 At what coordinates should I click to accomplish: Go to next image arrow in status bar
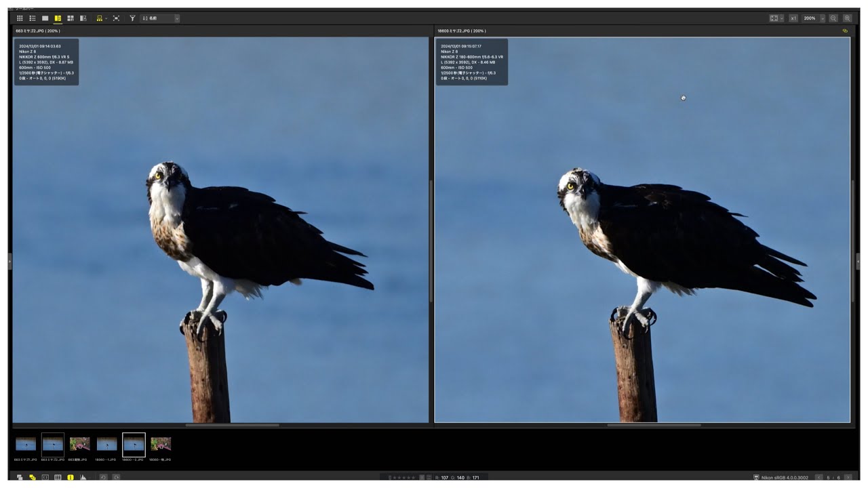tap(850, 477)
